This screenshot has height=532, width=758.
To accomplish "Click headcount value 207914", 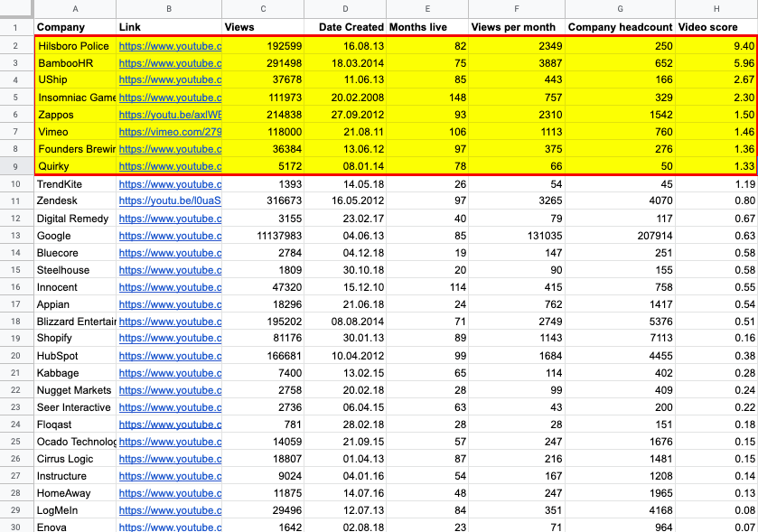I will click(621, 236).
